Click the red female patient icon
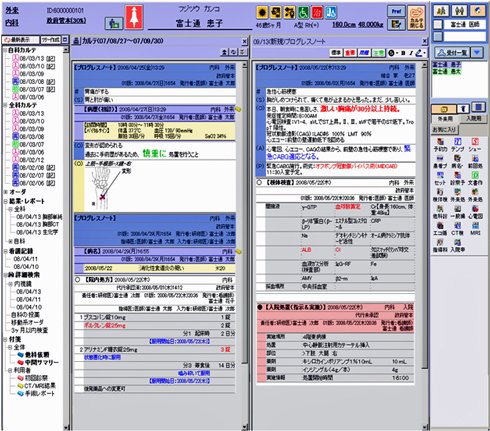The height and width of the screenshot is (431, 490). [134, 17]
